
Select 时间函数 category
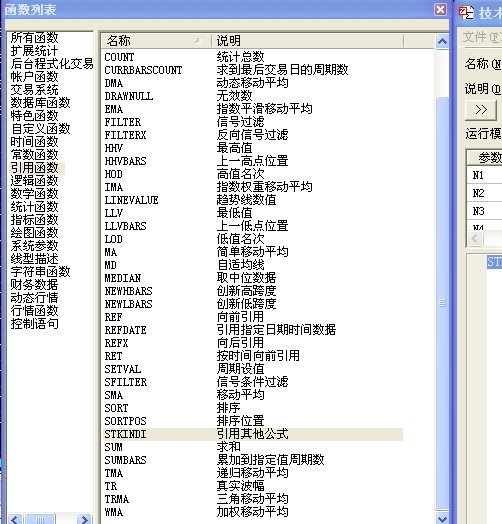pos(34,142)
